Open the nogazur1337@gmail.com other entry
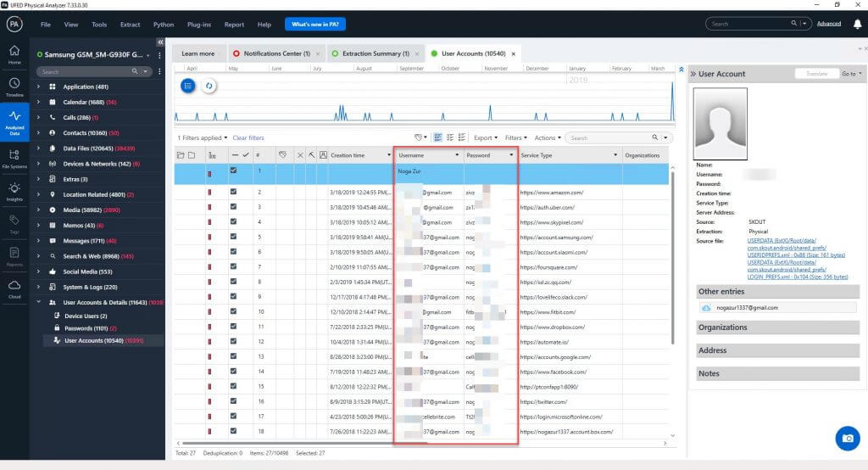 coord(778,308)
